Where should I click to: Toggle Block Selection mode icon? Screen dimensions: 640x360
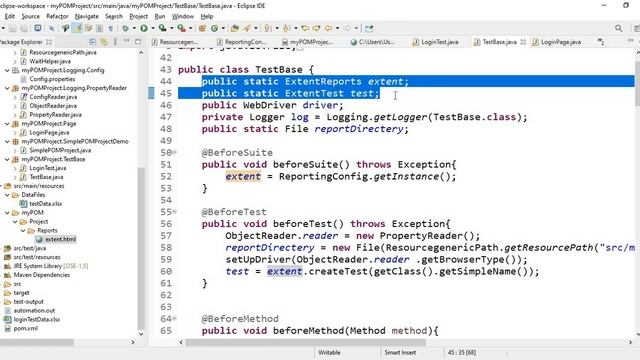click(99, 28)
